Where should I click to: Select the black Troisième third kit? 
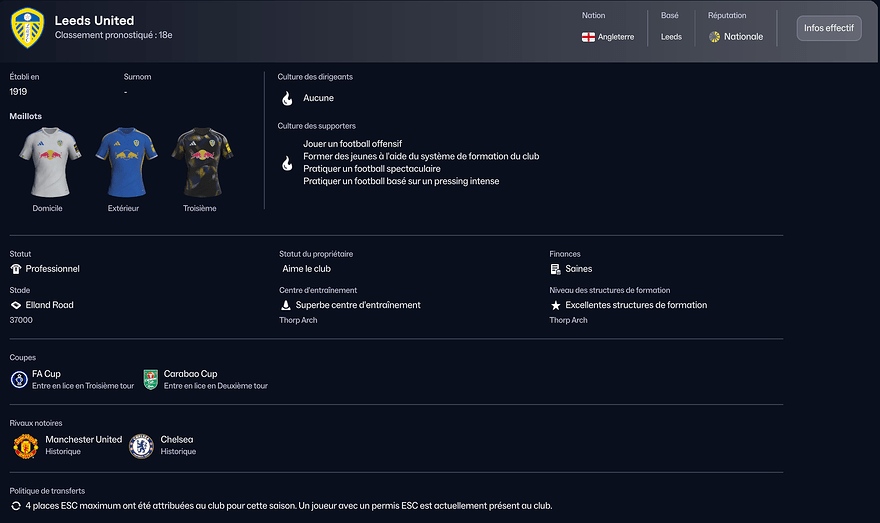pos(200,160)
